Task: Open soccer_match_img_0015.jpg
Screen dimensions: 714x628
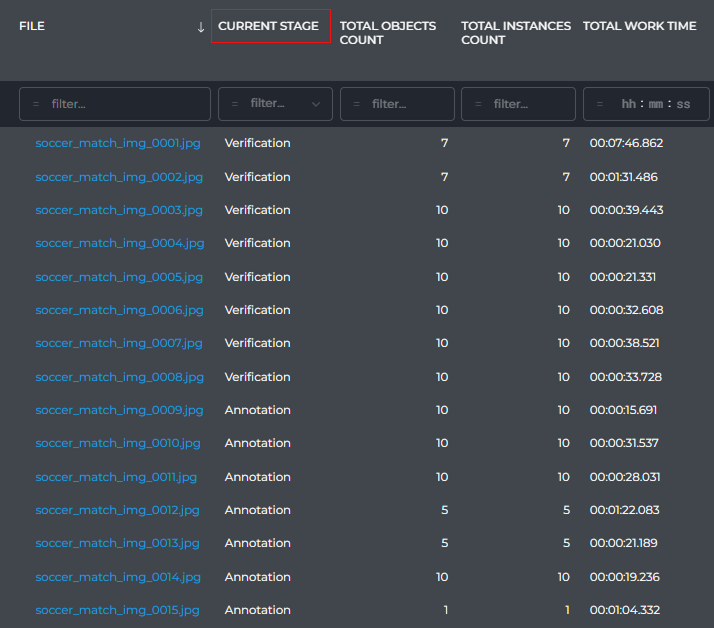Action: point(117,610)
